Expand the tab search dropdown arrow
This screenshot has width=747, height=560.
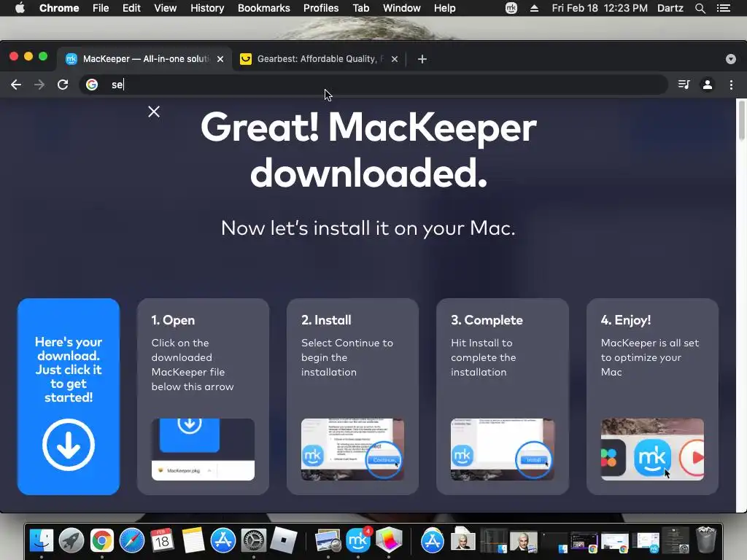(731, 59)
